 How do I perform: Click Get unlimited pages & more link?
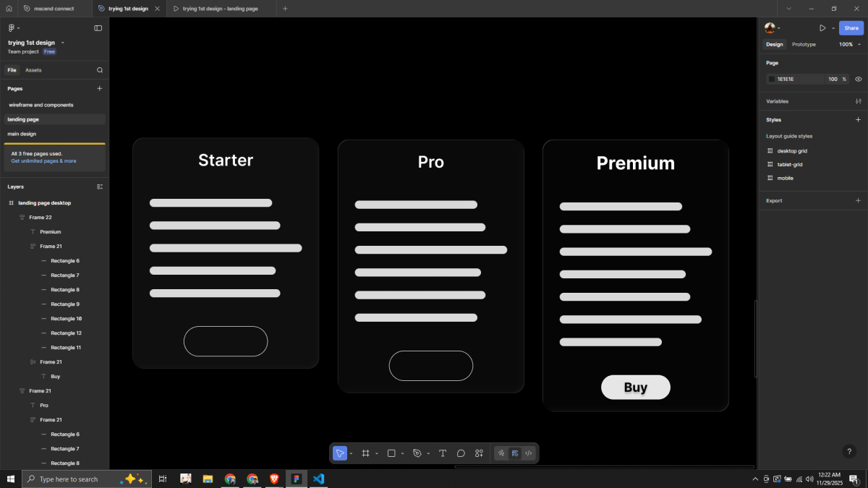coord(43,161)
